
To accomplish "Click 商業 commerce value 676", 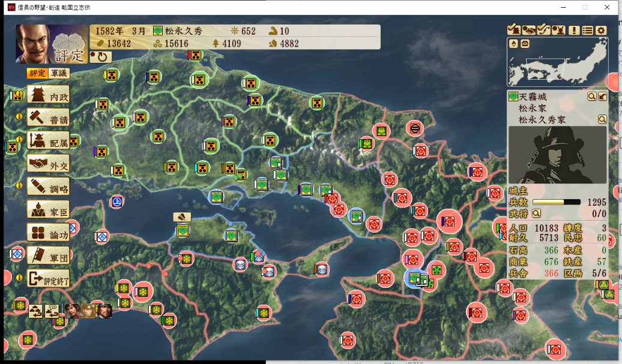I will (551, 262).
